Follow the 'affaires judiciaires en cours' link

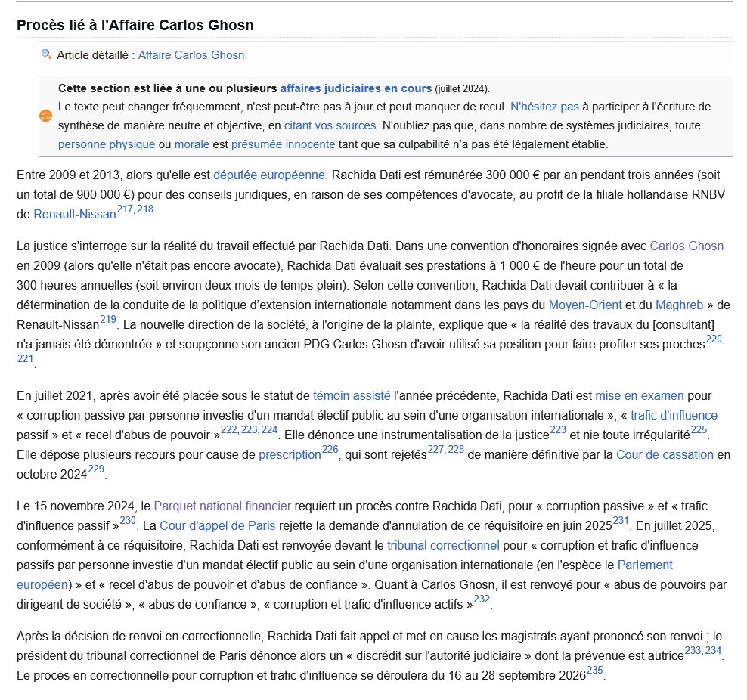(356, 88)
